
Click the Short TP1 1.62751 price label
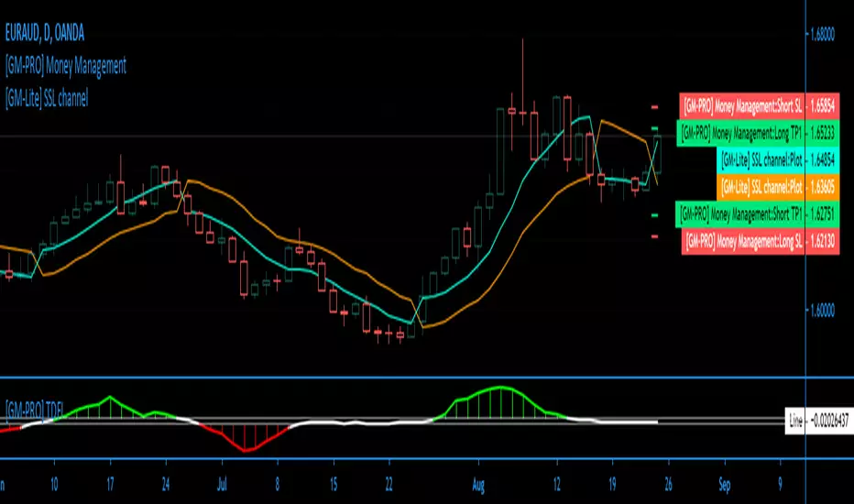coord(758,214)
